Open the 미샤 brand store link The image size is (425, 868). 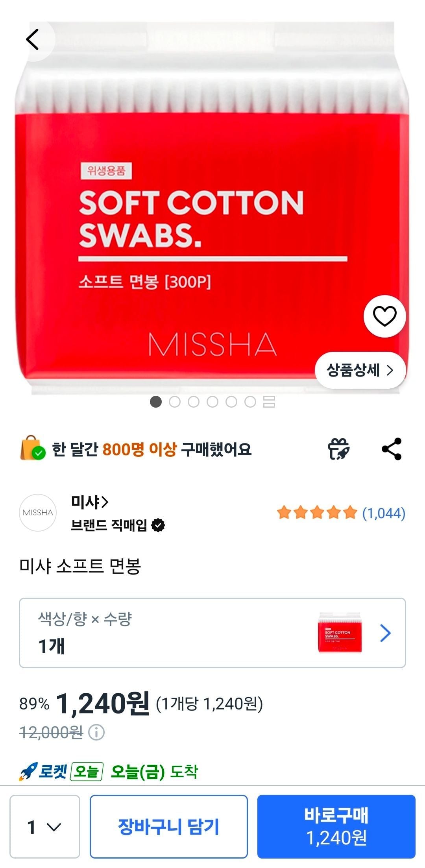pos(89,502)
